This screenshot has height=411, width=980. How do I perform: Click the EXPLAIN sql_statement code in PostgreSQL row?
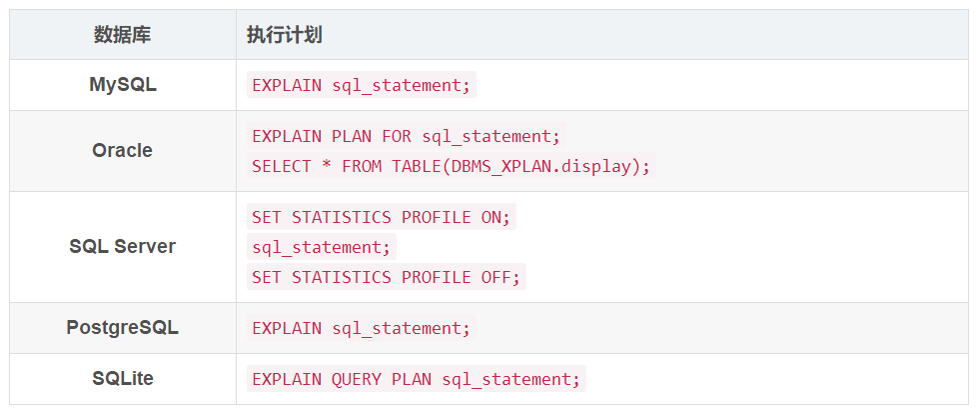(x=361, y=328)
